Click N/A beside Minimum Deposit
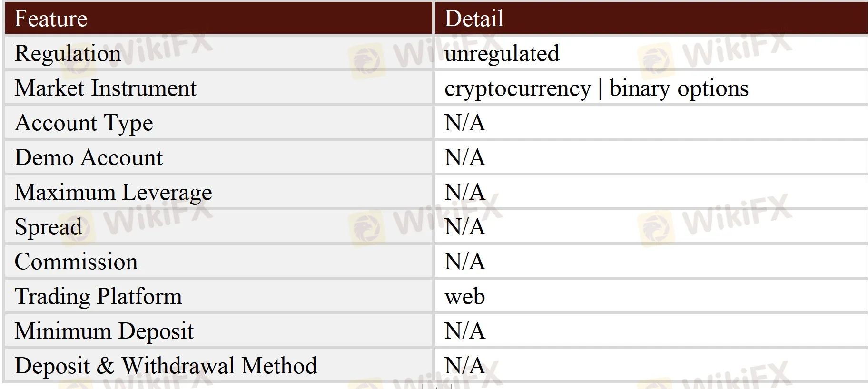 464,331
